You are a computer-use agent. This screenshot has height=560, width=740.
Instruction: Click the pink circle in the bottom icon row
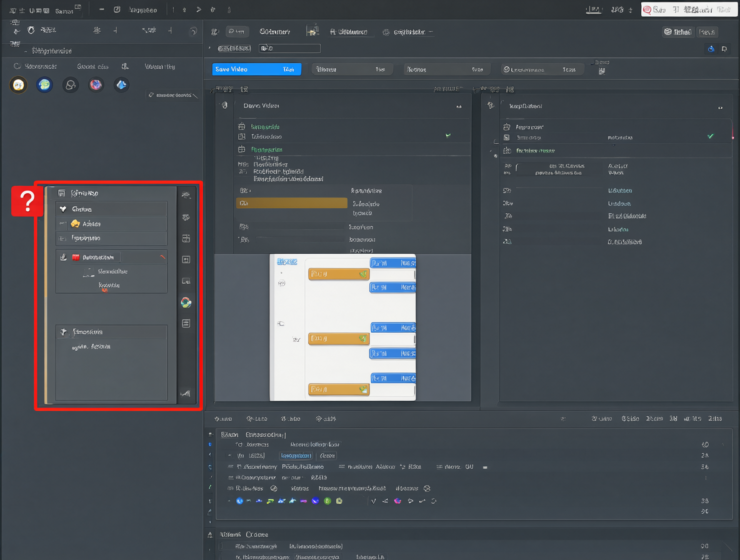(398, 501)
